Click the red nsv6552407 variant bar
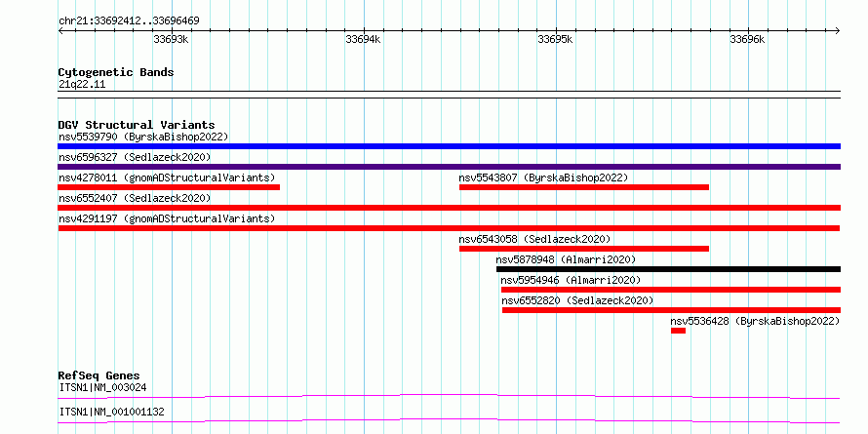The image size is (868, 434). (x=449, y=208)
